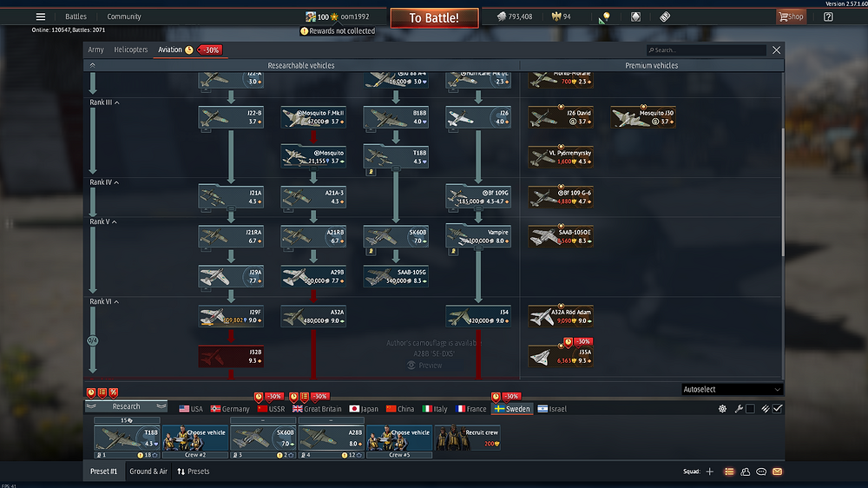Select the premium J26 David

(561, 117)
